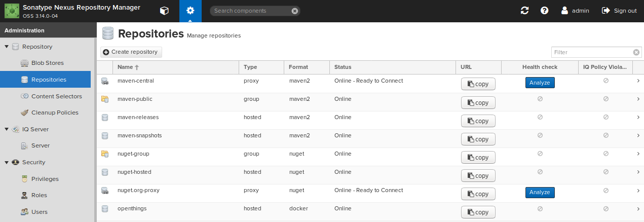The height and width of the screenshot is (222, 644).
Task: Copy URL of maven-snapshots
Action: click(x=478, y=139)
